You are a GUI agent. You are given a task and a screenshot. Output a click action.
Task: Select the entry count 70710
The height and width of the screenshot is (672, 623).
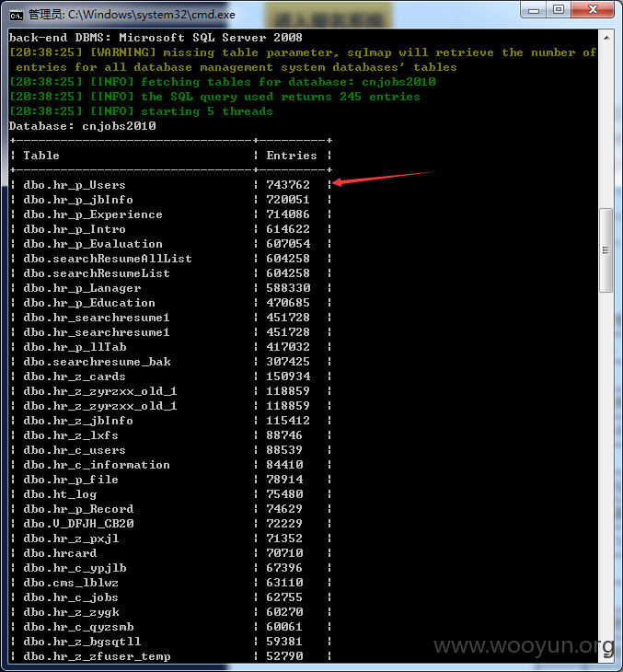[x=284, y=553]
